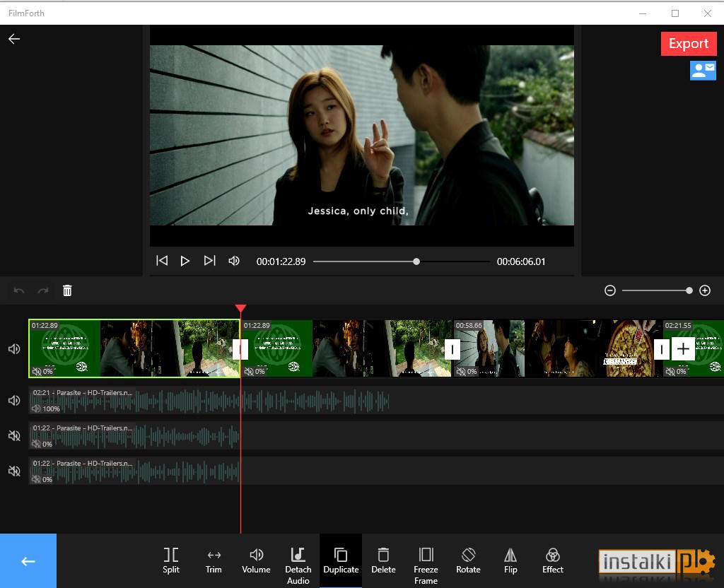Select the Split tool

tap(171, 560)
